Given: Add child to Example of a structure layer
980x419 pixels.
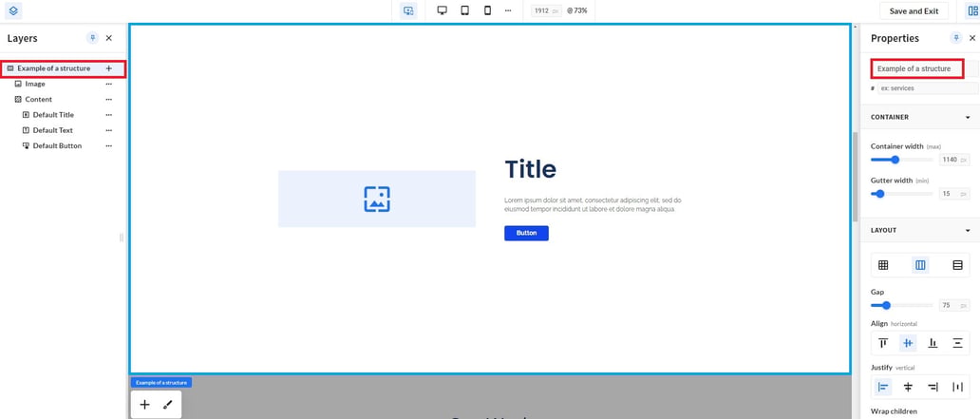Looking at the screenshot, I should pyautogui.click(x=109, y=68).
